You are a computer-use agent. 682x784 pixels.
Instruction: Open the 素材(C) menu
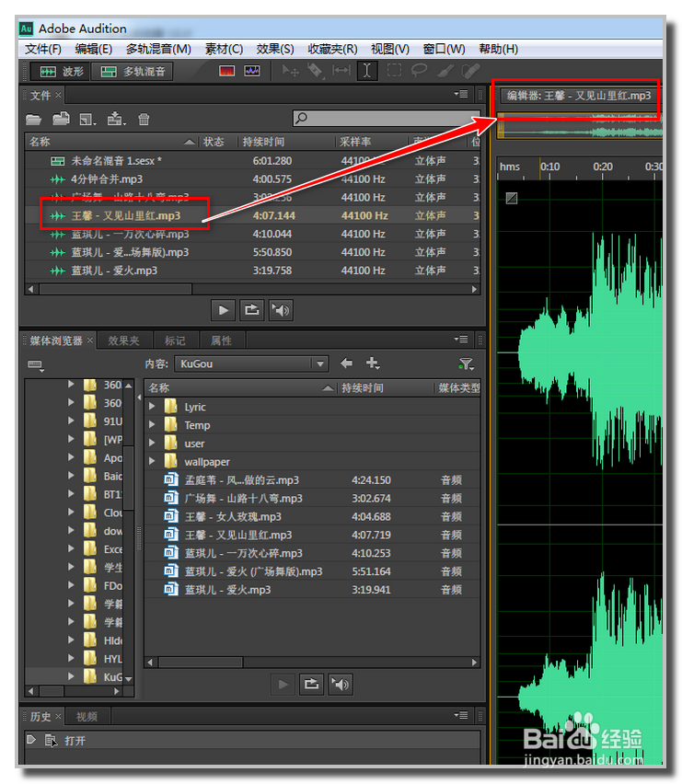[x=224, y=49]
